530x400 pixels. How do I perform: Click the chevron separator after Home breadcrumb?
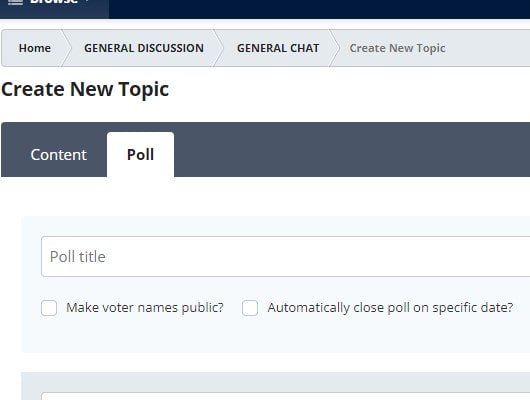click(67, 48)
